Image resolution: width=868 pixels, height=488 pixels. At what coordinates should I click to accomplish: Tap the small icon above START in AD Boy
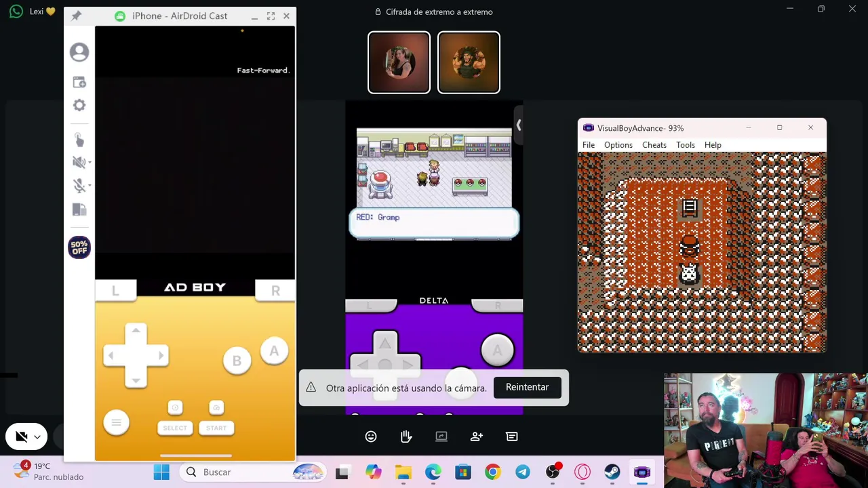click(216, 407)
